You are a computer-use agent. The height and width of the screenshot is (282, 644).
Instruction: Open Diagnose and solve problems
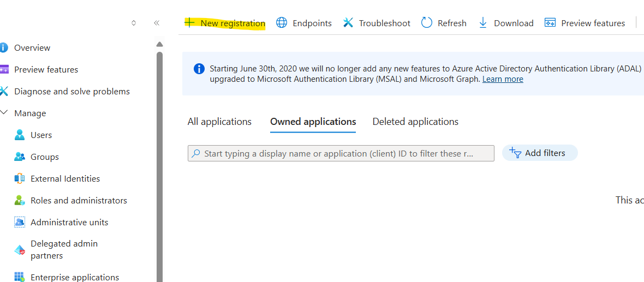72,91
